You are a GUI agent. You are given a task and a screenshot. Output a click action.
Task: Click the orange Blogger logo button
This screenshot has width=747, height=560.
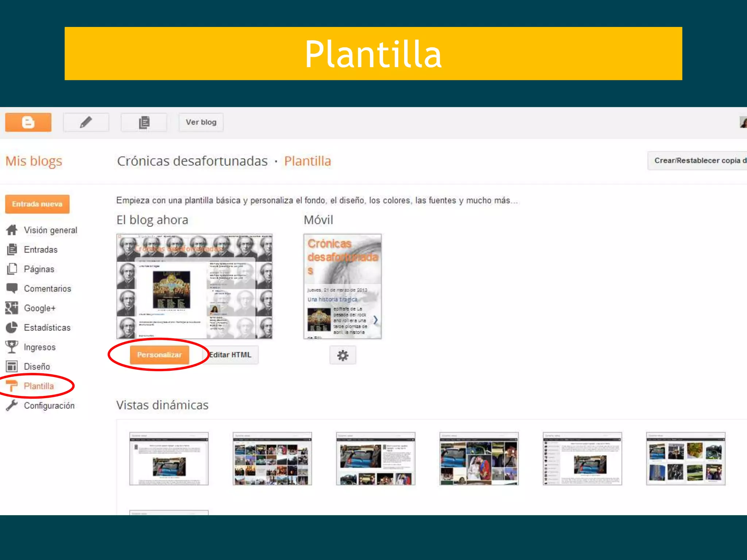[x=28, y=122]
